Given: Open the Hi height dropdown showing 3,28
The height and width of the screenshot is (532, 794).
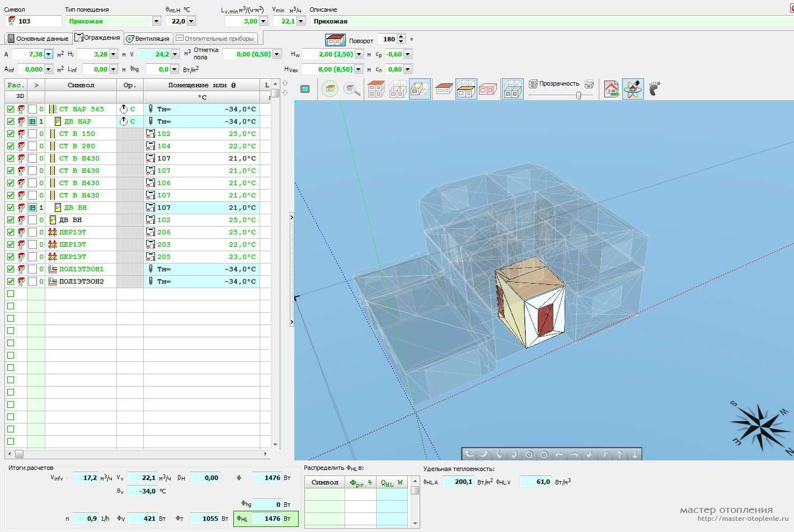Looking at the screenshot, I should [114, 54].
